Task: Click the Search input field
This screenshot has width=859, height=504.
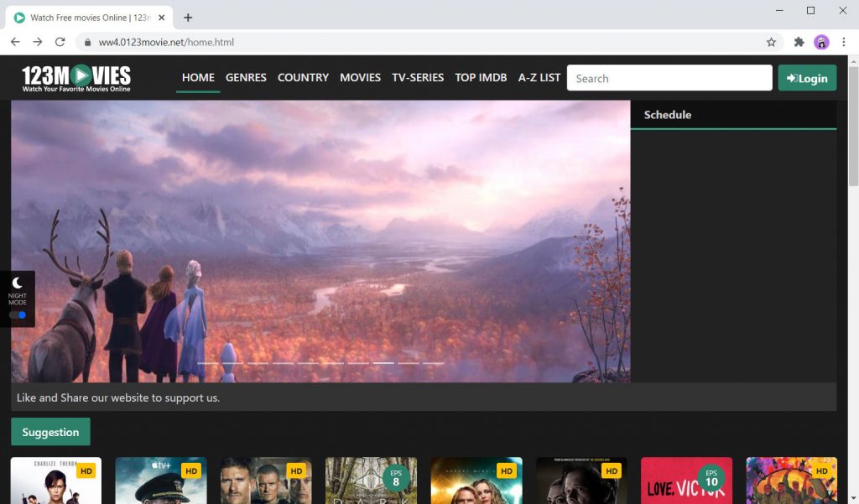Action: click(669, 78)
